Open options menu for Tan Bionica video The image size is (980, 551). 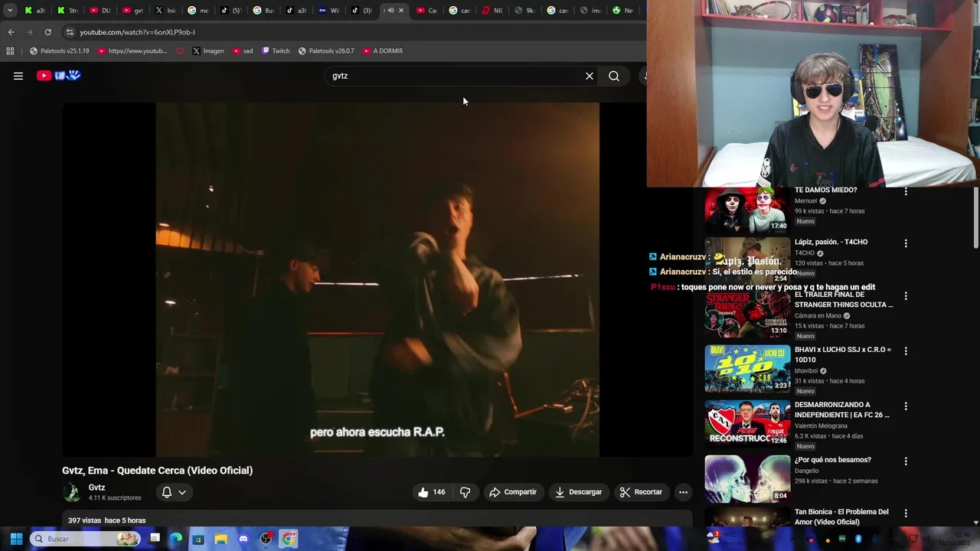(x=906, y=513)
